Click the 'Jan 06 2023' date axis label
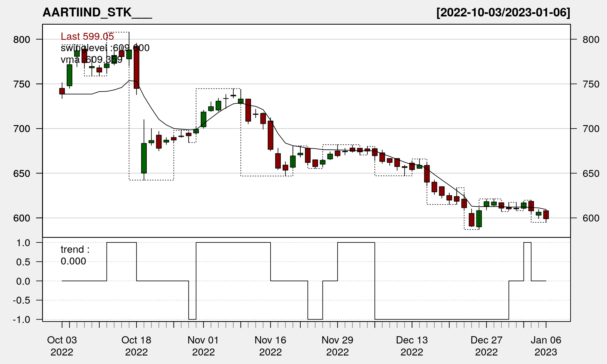The height and width of the screenshot is (364, 607). pos(546,346)
